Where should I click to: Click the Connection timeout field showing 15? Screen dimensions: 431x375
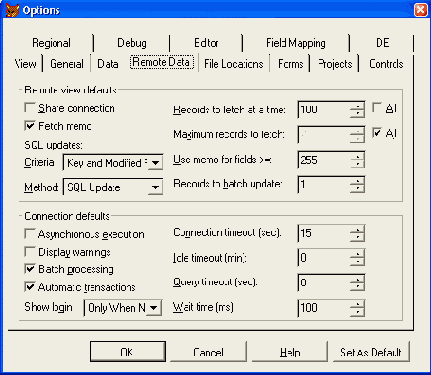324,233
